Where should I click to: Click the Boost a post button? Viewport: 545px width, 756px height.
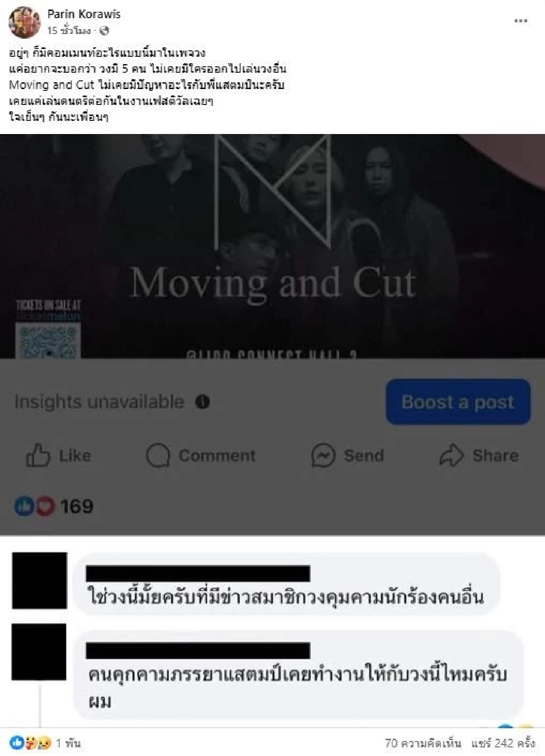[458, 402]
